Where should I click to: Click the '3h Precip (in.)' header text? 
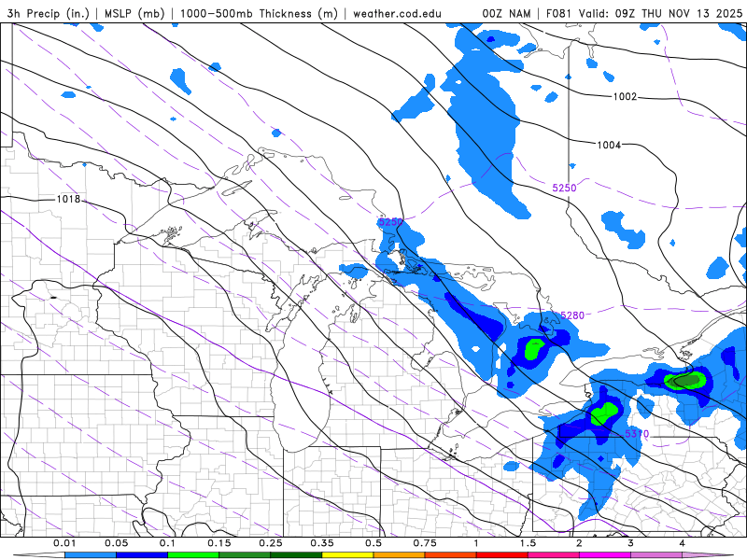[49, 13]
